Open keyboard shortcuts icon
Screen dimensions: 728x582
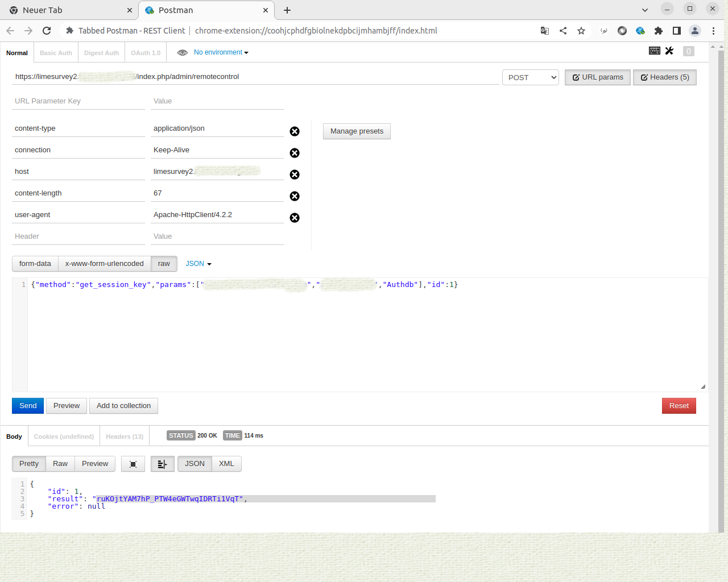[654, 51]
